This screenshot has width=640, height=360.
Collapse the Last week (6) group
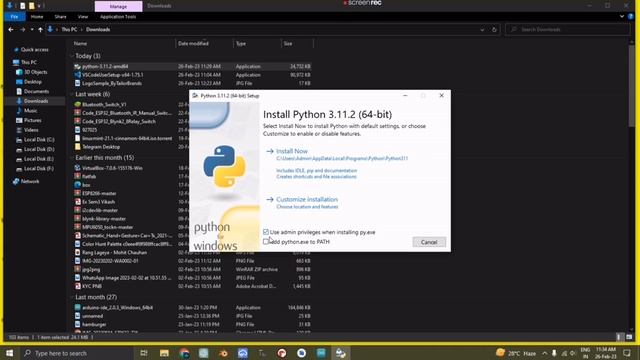pyautogui.click(x=72, y=94)
